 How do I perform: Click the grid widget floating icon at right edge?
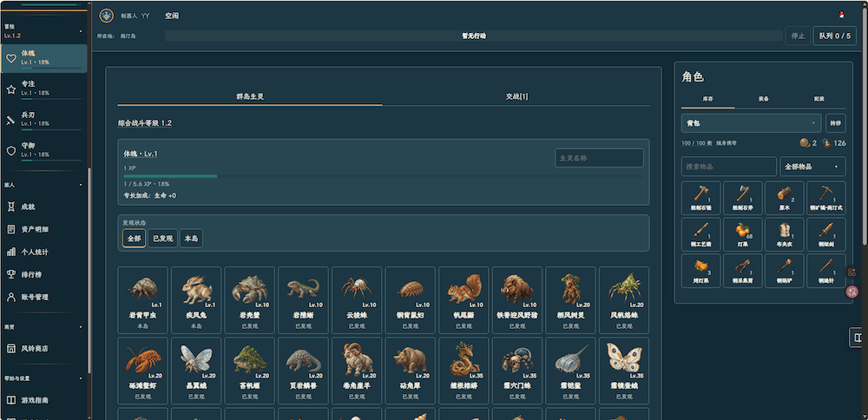click(852, 272)
